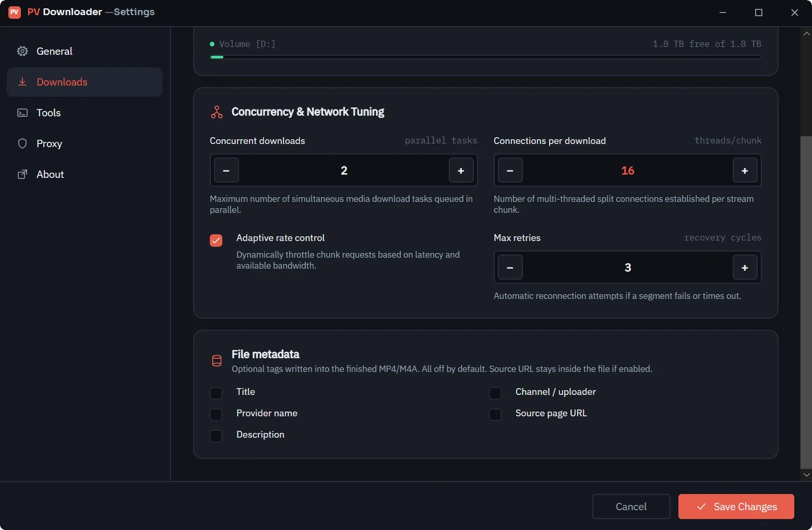Click the "threads/chunk" hint text
812x530 pixels.
click(728, 140)
